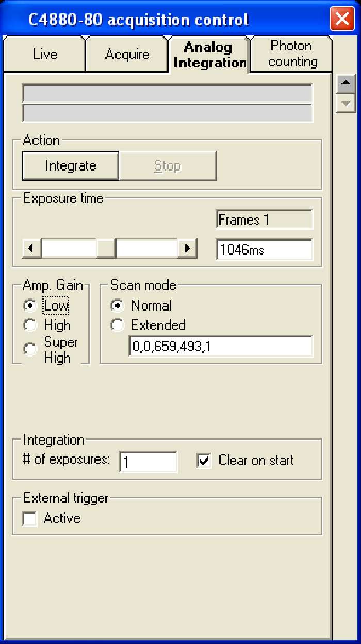This screenshot has height=644, width=361.
Task: Click exposure time slider left arrow
Action: coord(32,249)
